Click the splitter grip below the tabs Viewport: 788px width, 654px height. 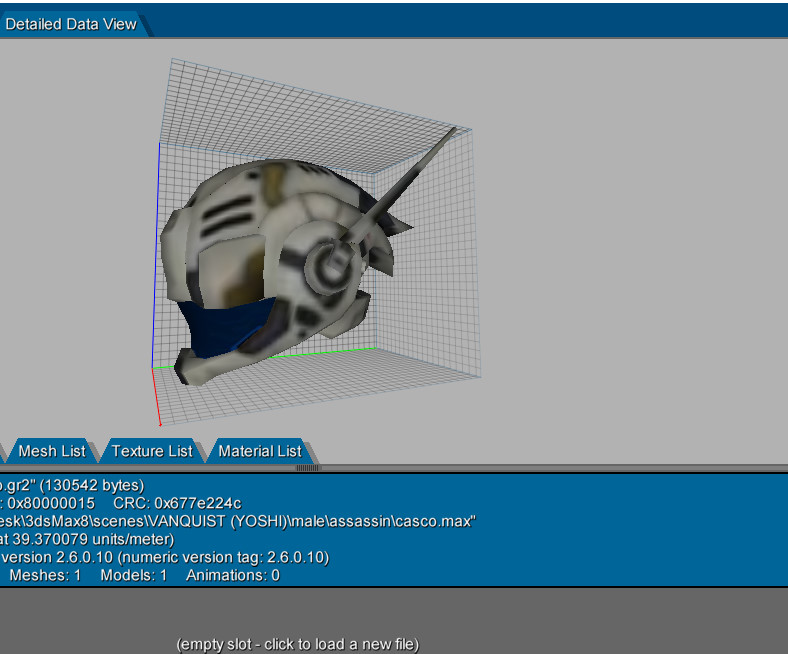308,468
